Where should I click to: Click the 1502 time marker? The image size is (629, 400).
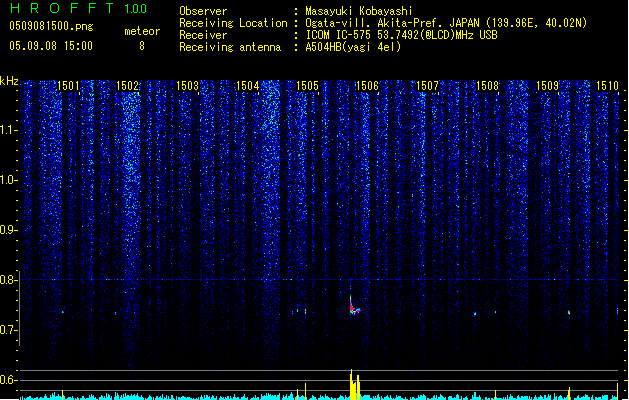tap(127, 86)
